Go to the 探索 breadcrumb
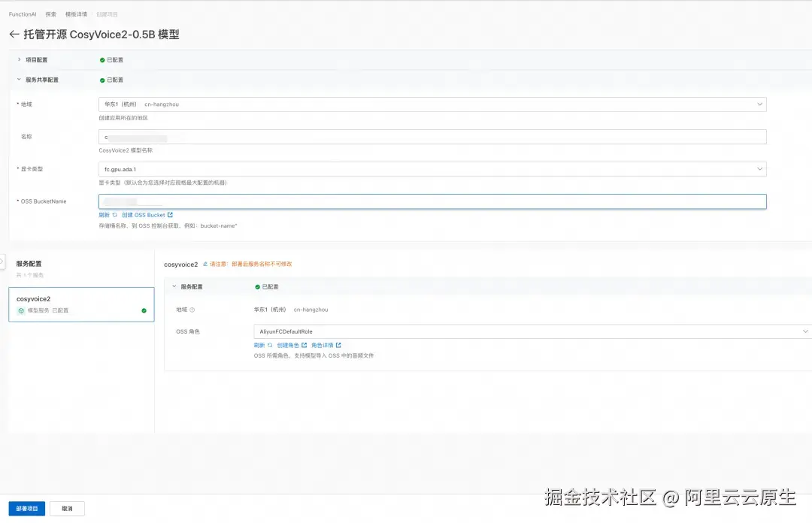812x523 pixels. tap(51, 14)
